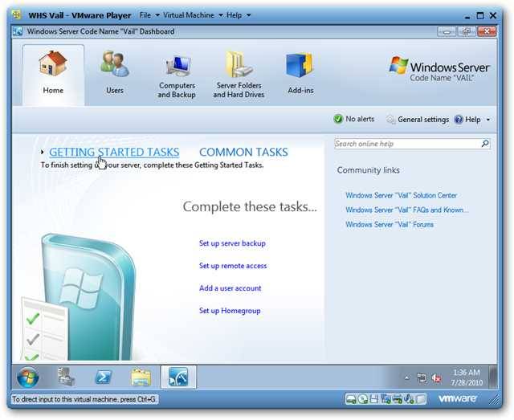Click the search magnifier icon
The width and height of the screenshot is (514, 420).
485,144
